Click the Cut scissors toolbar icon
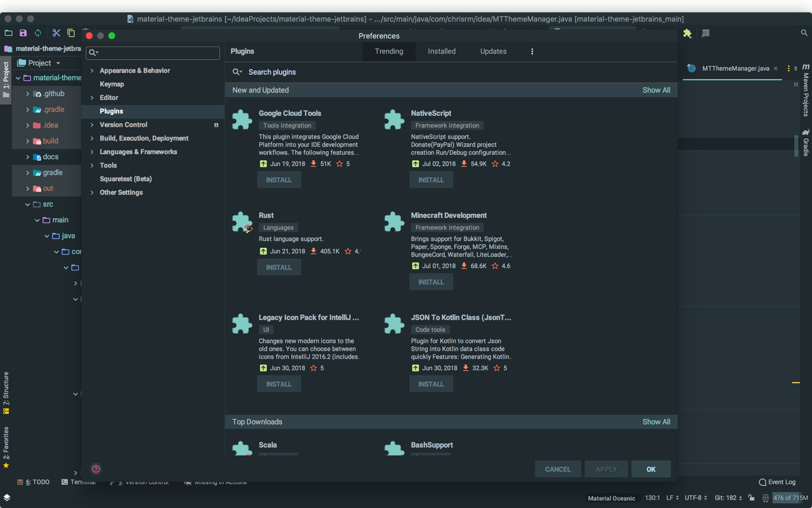The height and width of the screenshot is (508, 812). (56, 33)
